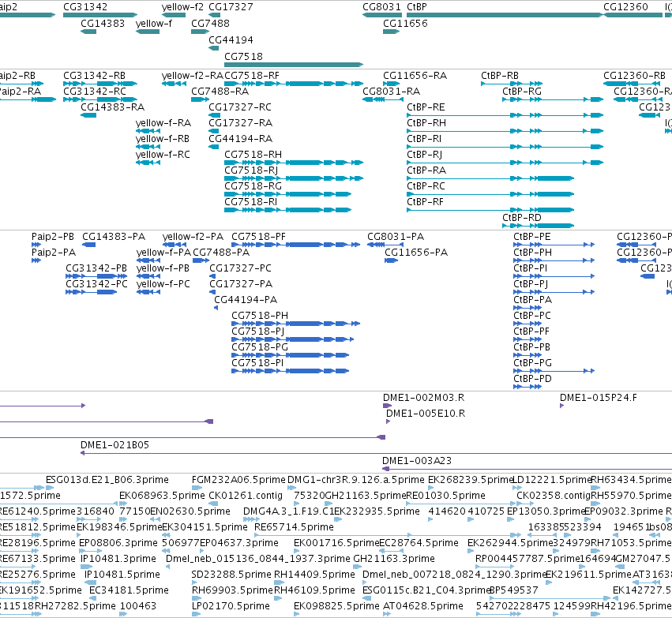
Task: Select the CG44194 gene label
Action: tap(231, 39)
